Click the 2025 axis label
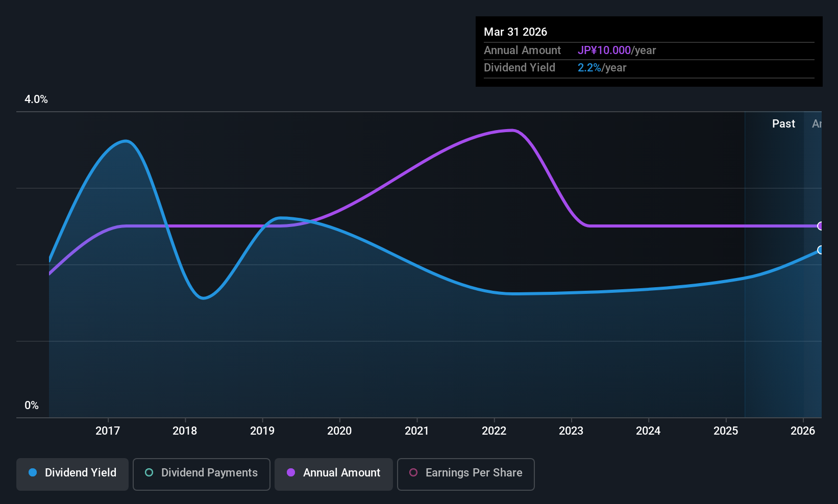Image resolution: width=838 pixels, height=504 pixels. pos(726,431)
